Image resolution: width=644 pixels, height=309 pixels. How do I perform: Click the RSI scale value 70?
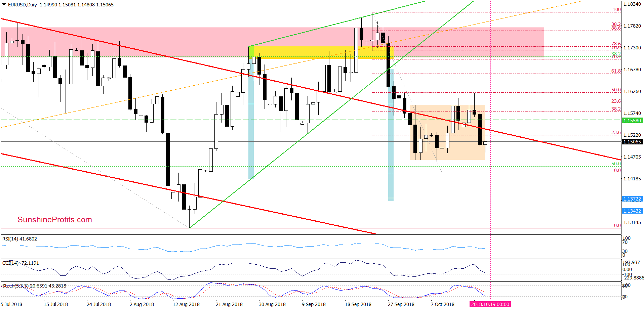pyautogui.click(x=625, y=242)
